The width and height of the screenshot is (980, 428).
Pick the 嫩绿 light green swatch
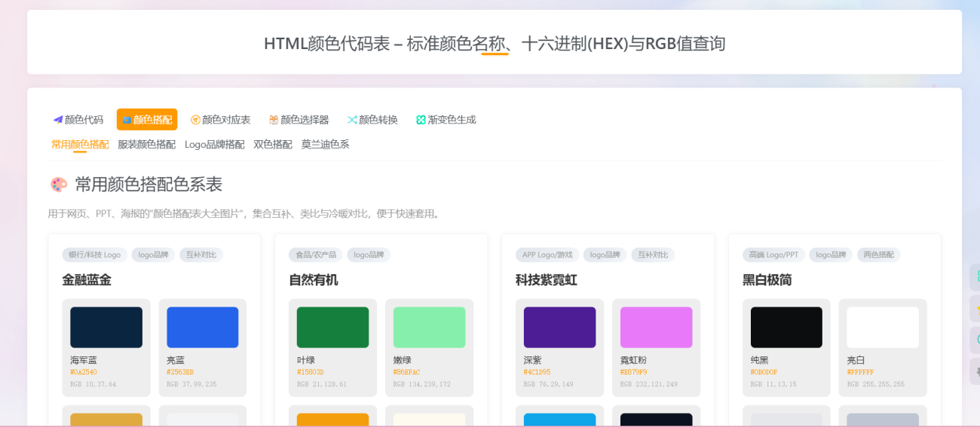[x=429, y=327]
